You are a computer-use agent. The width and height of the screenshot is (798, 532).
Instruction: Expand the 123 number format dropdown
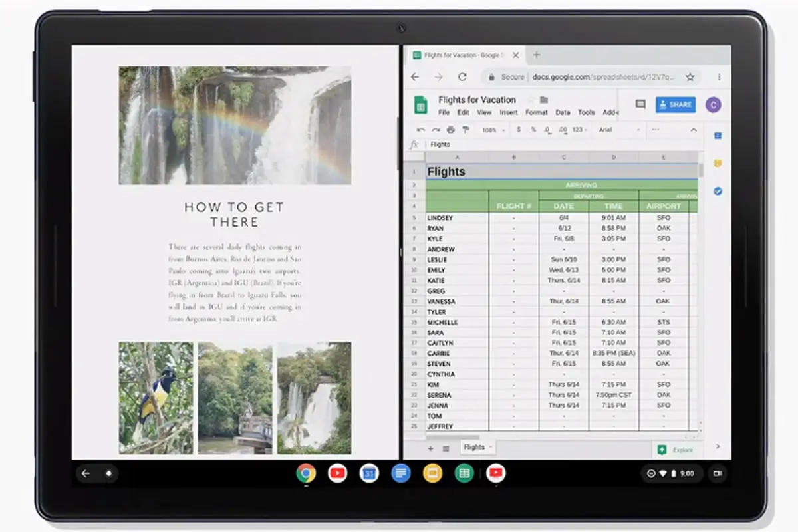tap(580, 130)
